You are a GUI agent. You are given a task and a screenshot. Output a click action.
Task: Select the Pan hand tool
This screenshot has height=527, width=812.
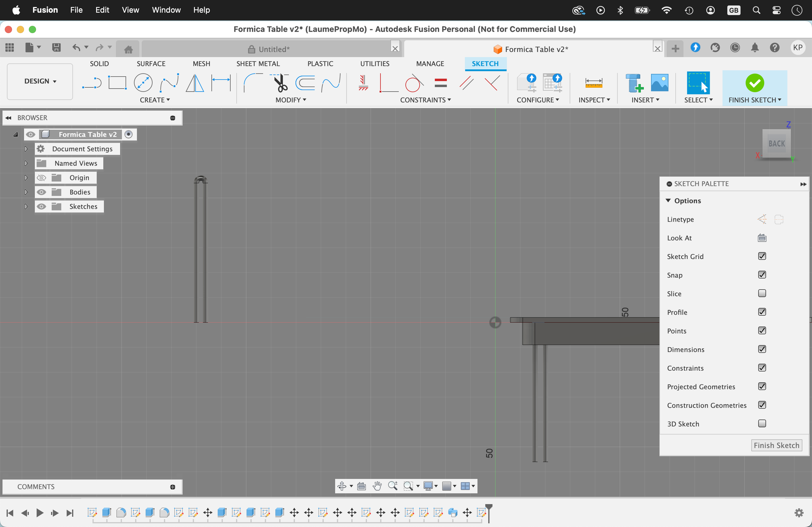point(377,486)
